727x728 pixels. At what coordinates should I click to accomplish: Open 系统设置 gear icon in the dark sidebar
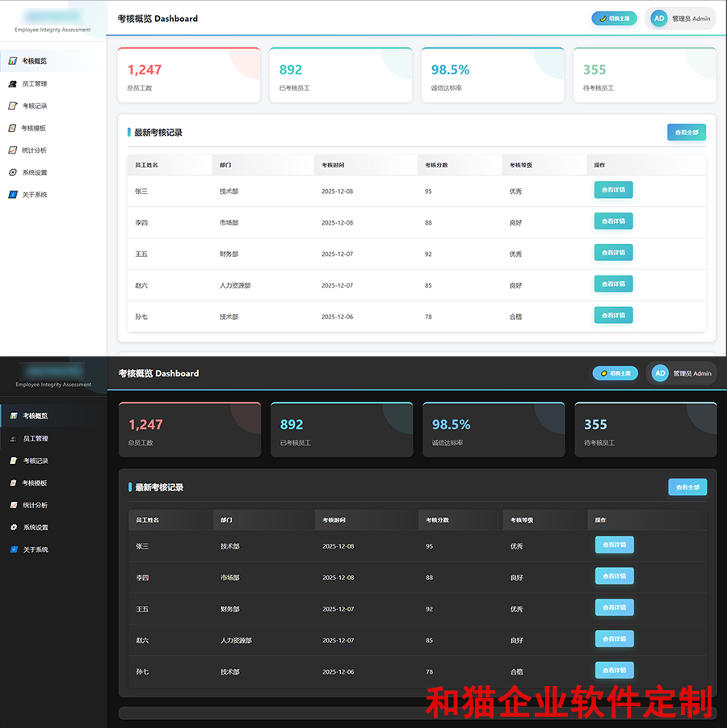pyautogui.click(x=14, y=528)
